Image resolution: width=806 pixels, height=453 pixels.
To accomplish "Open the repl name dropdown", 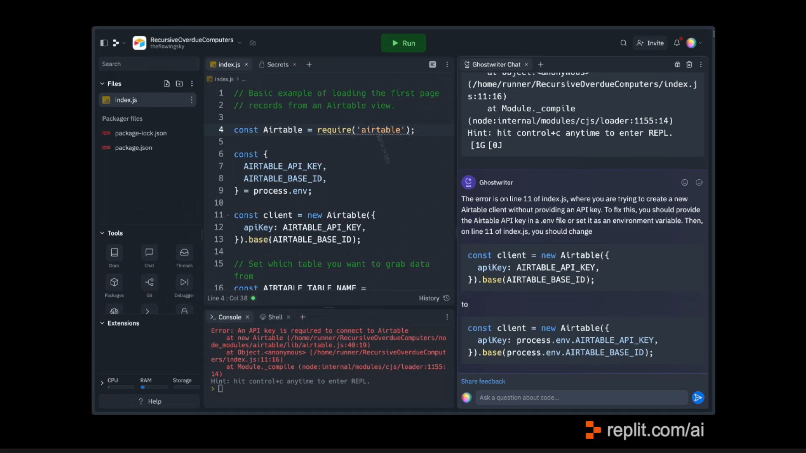I will (x=239, y=43).
